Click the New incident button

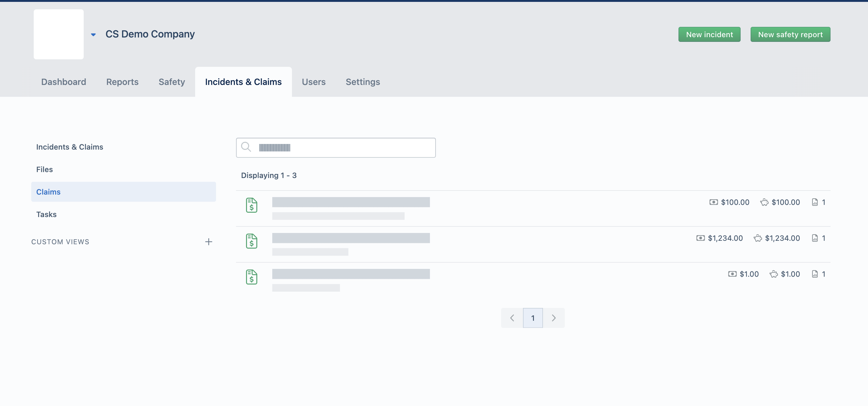pyautogui.click(x=709, y=34)
